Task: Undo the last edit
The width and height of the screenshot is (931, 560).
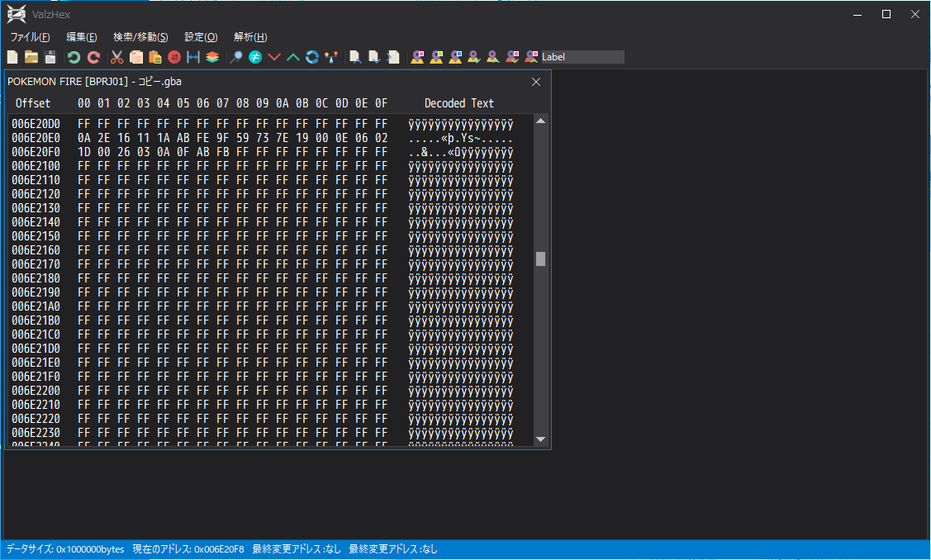Action: coord(74,57)
